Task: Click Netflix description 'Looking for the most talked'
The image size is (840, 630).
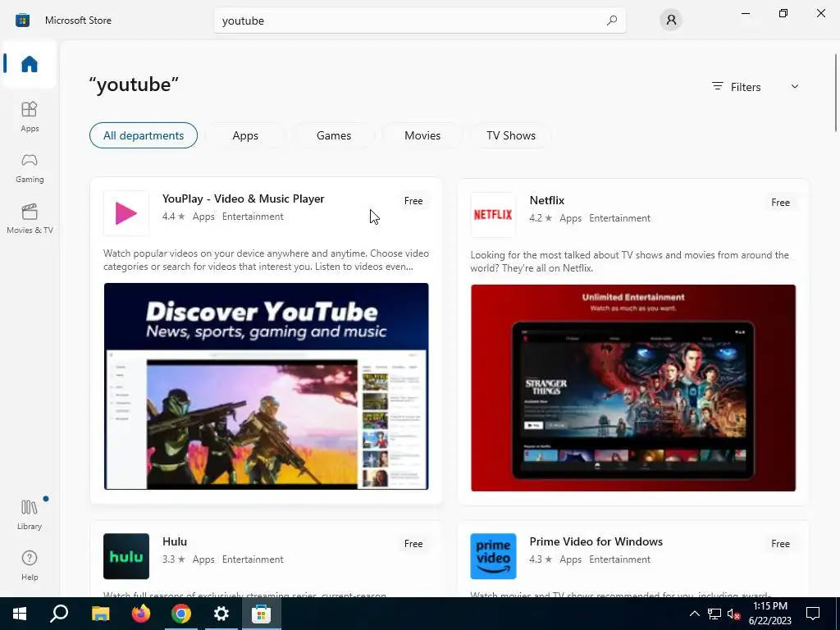Action: click(x=629, y=262)
